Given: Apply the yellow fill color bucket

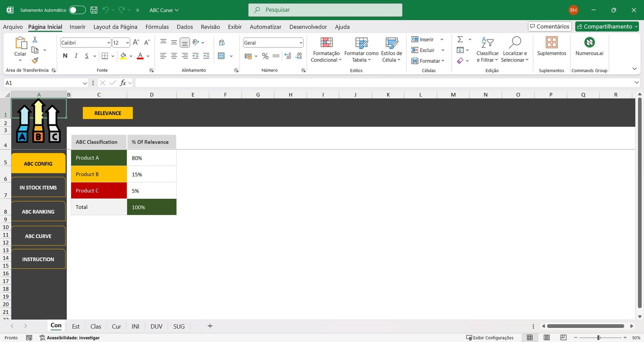Looking at the screenshot, I should point(123,56).
